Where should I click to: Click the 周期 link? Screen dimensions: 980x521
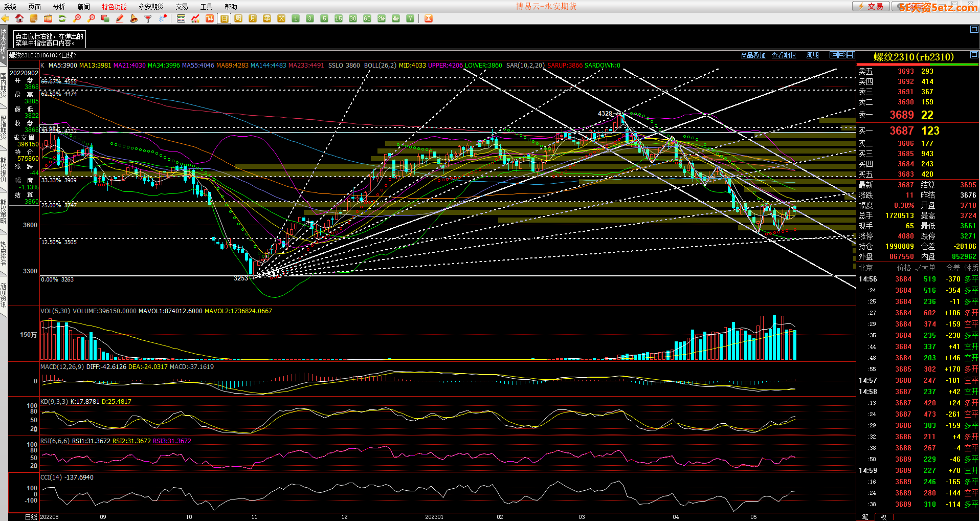click(x=813, y=55)
